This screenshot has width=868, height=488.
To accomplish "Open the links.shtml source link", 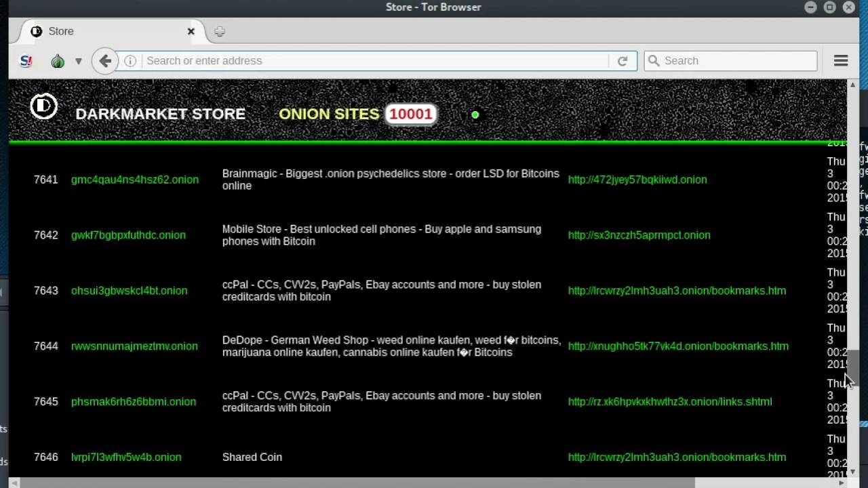I will (x=670, y=402).
